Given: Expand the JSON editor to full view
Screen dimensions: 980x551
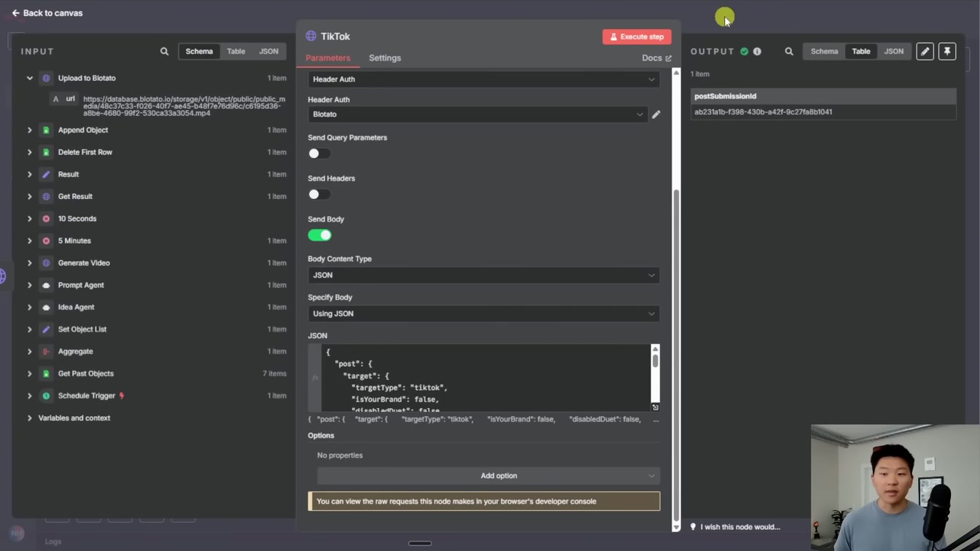Looking at the screenshot, I should [x=655, y=407].
